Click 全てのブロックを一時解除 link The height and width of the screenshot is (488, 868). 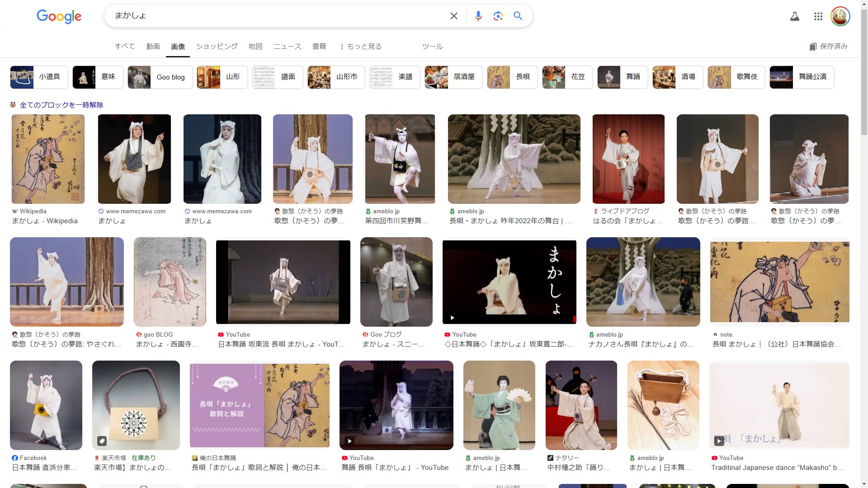(61, 105)
